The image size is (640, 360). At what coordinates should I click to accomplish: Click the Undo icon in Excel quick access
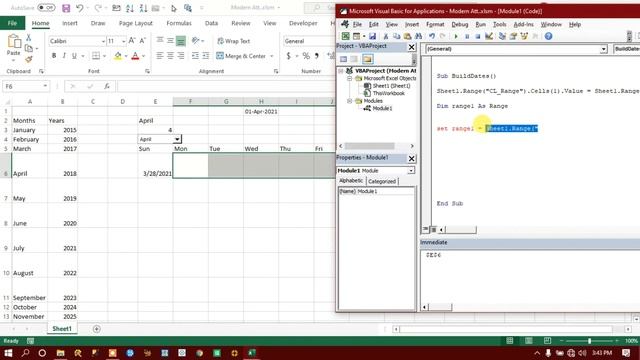[x=80, y=8]
